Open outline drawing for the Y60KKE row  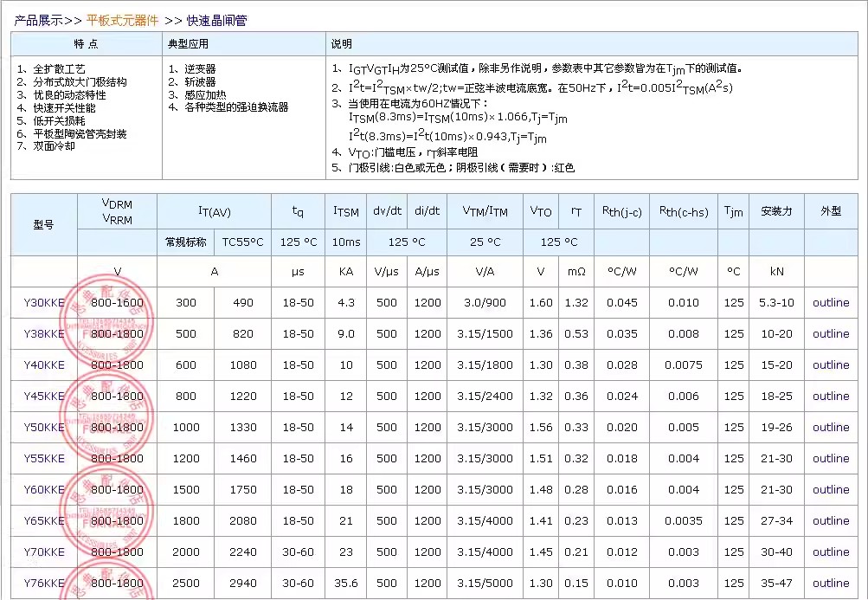click(831, 490)
